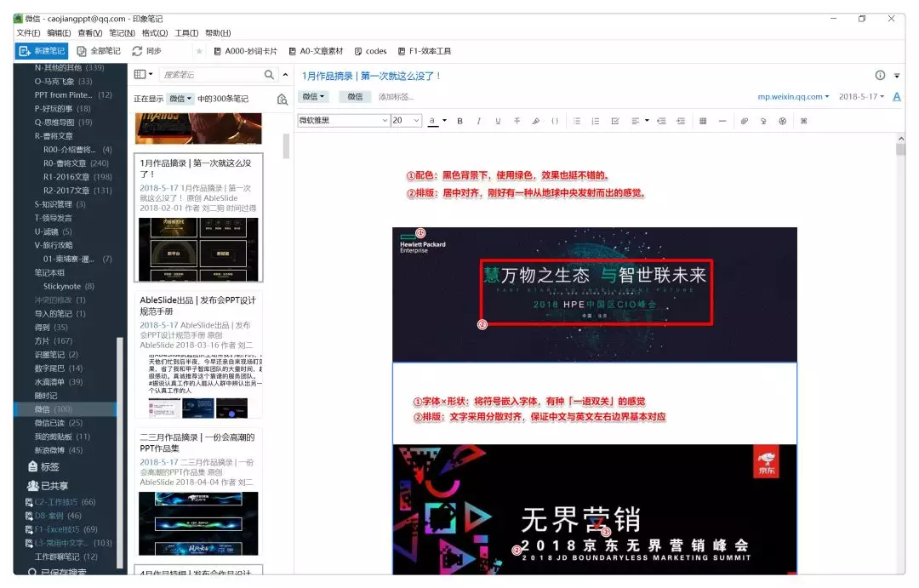The height and width of the screenshot is (588, 919).
Task: Open the mp.weixin.qq.com source URL dropdown
Action: 793,97
